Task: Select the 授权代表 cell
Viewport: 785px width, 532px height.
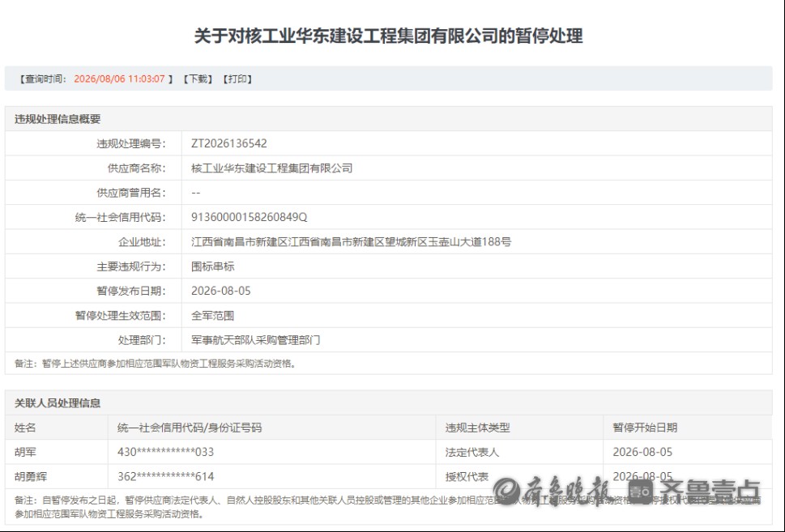Action: click(467, 476)
